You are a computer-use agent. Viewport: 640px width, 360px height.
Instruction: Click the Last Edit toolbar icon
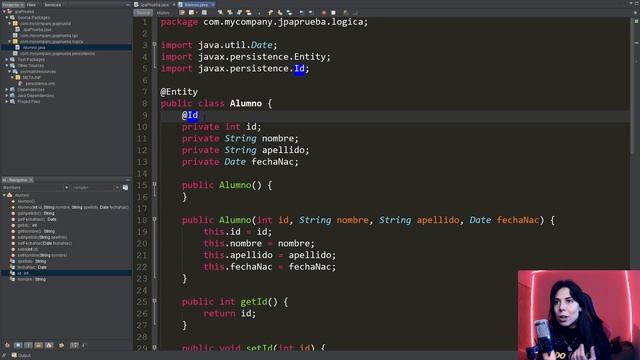point(182,13)
